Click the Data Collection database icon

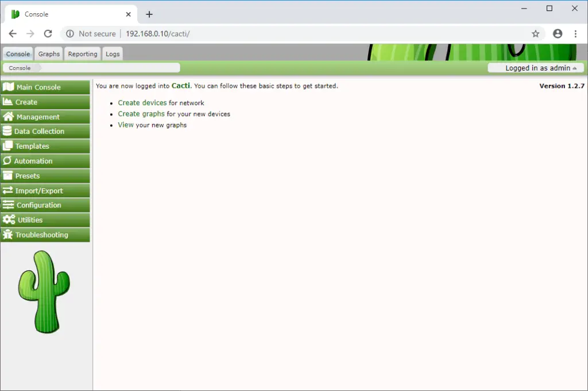tap(8, 131)
